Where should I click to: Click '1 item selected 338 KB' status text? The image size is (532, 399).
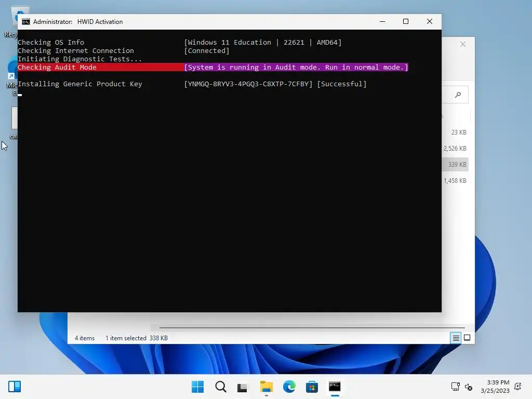pyautogui.click(x=137, y=338)
